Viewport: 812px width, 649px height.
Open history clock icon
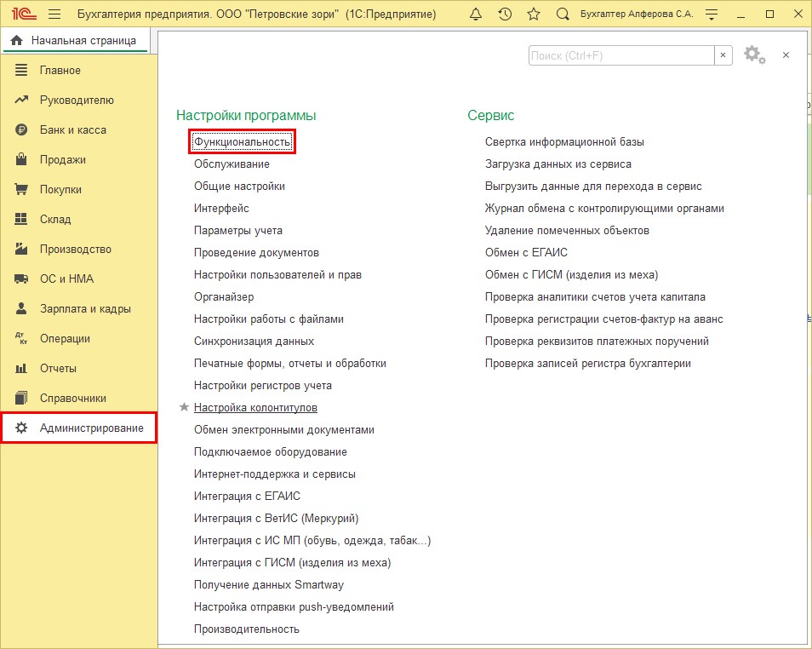[x=505, y=14]
